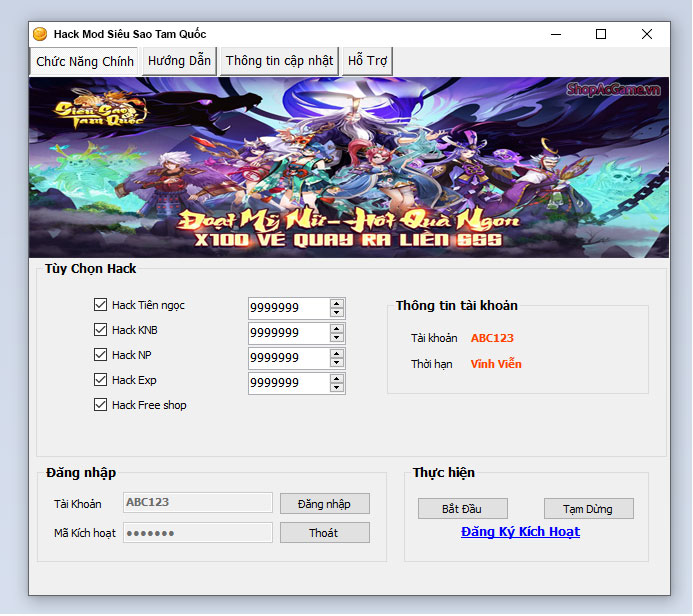
Task: Click the Thoát button
Action: pos(325,533)
